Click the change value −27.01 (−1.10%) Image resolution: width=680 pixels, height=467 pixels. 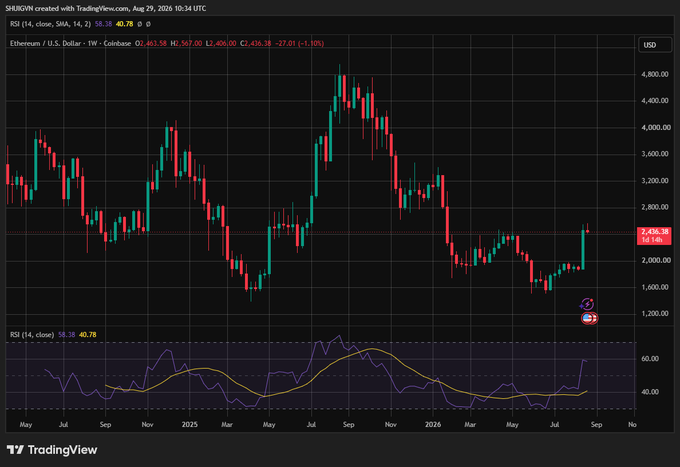(299, 43)
